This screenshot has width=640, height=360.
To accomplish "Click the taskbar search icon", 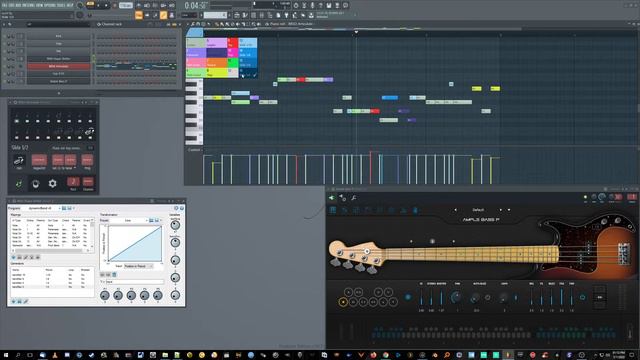I will click(18, 355).
